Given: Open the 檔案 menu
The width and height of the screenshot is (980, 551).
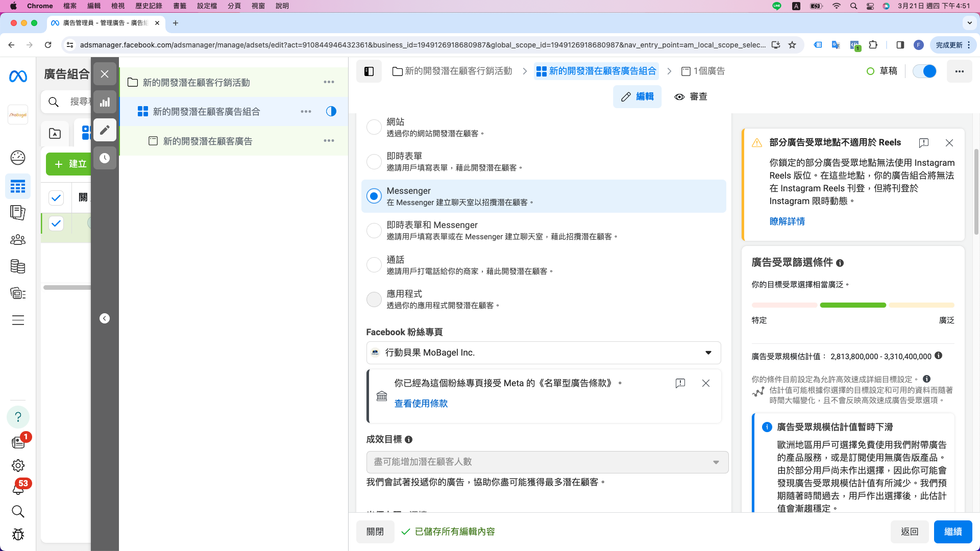Looking at the screenshot, I should 70,6.
